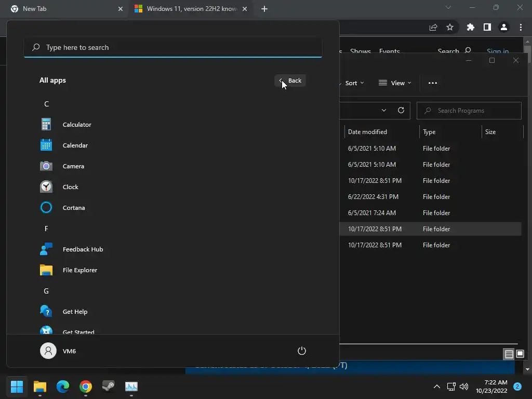Switch File Explorer to large thumbnails view
Image resolution: width=532 pixels, height=399 pixels.
point(520,354)
